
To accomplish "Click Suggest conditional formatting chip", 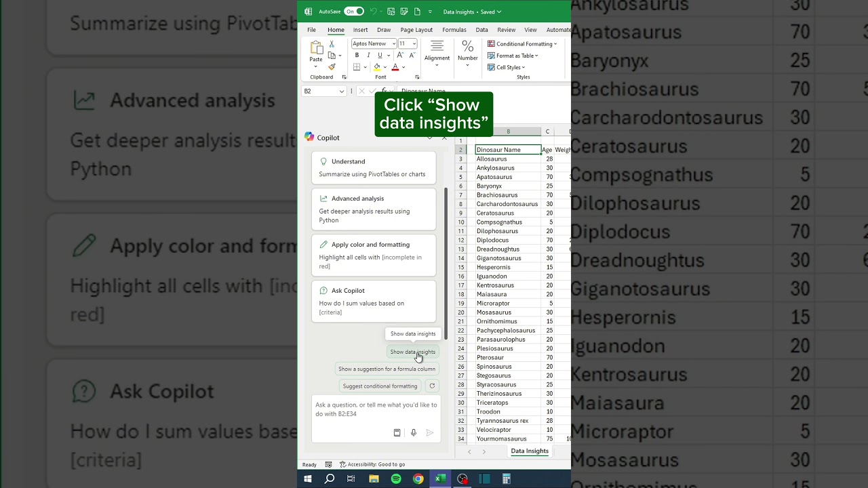I will [x=380, y=386].
